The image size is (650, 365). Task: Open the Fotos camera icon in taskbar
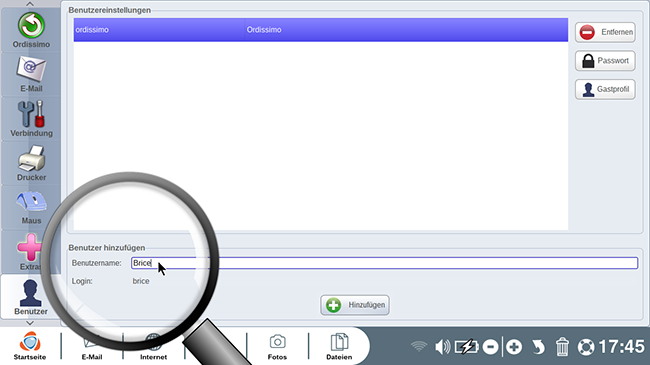click(277, 346)
